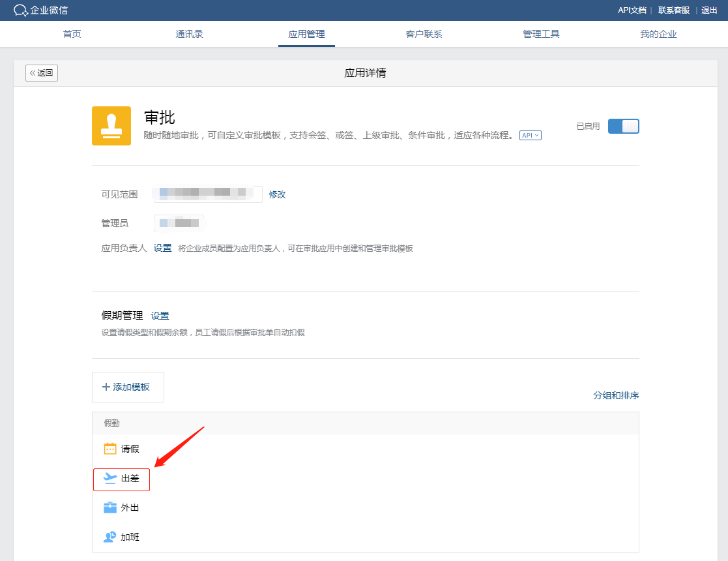Click the 出差 airplane icon
The image size is (728, 561).
pos(110,479)
